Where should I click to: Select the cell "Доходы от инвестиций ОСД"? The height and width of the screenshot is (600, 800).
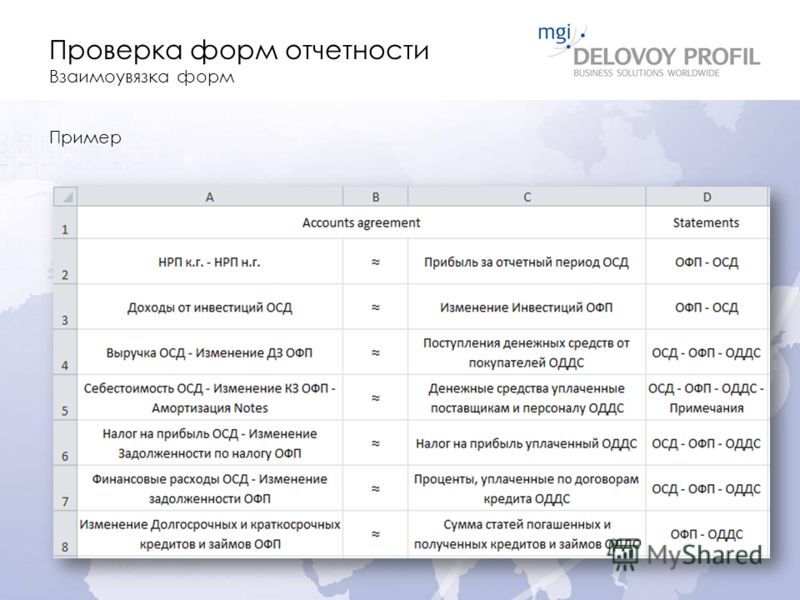(x=210, y=307)
